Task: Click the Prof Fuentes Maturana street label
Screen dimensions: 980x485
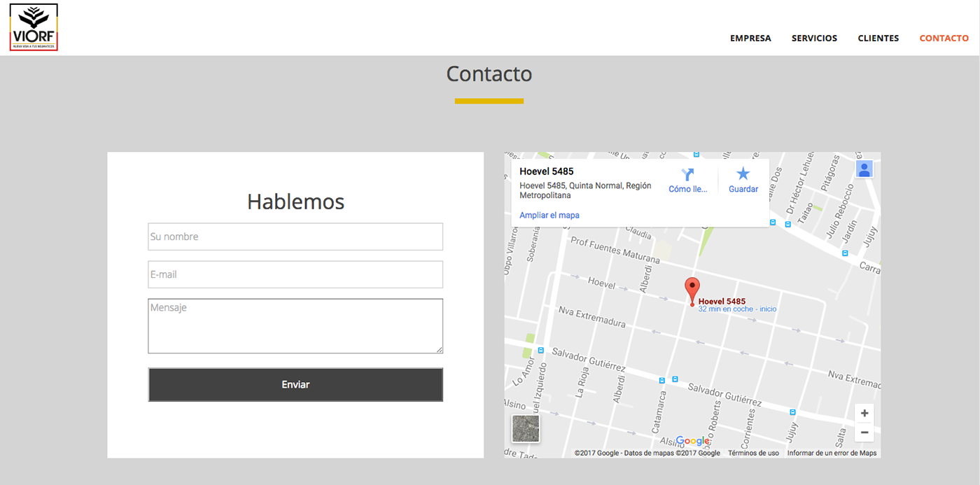Action: (615, 251)
